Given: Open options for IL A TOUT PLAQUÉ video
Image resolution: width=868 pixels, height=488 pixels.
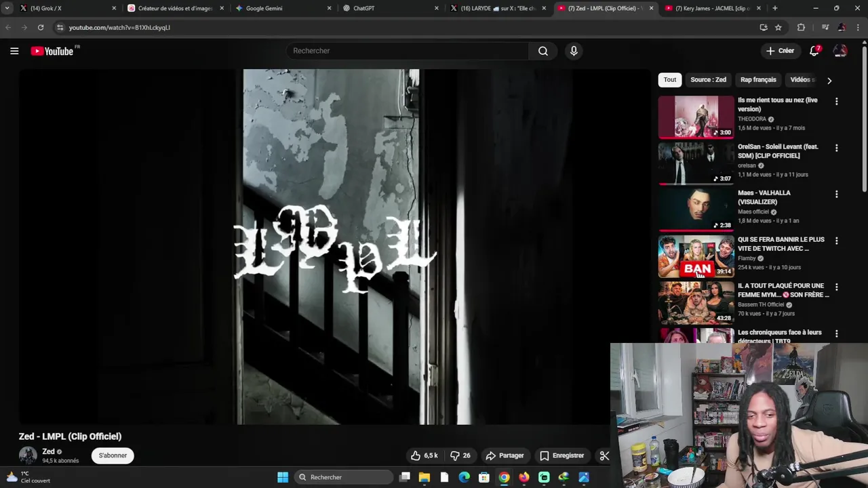Looking at the screenshot, I should pyautogui.click(x=836, y=287).
